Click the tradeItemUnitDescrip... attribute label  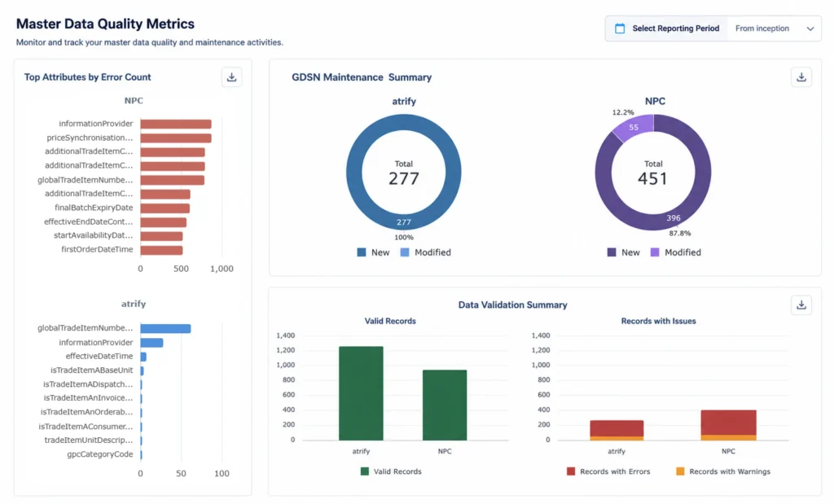[x=88, y=440]
